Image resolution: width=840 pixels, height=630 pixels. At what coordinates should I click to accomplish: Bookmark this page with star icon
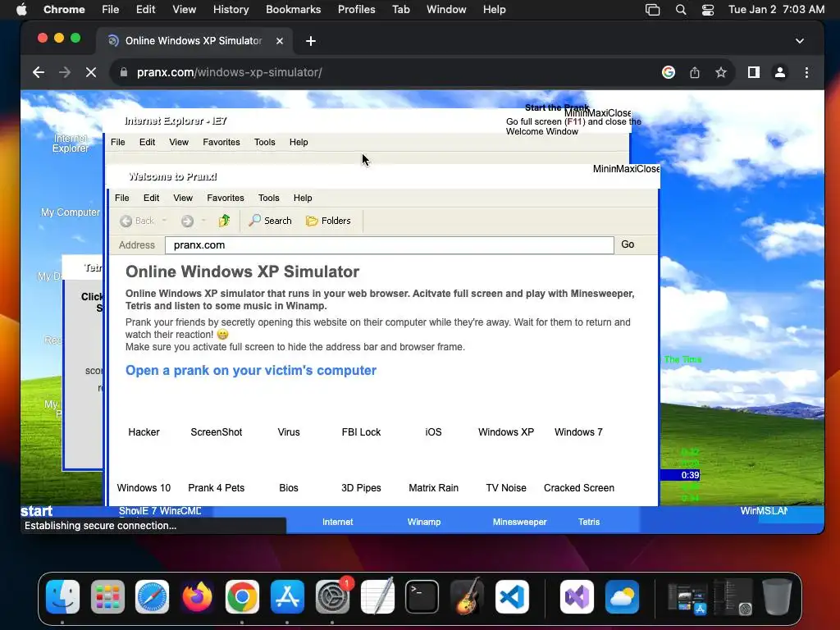721,72
